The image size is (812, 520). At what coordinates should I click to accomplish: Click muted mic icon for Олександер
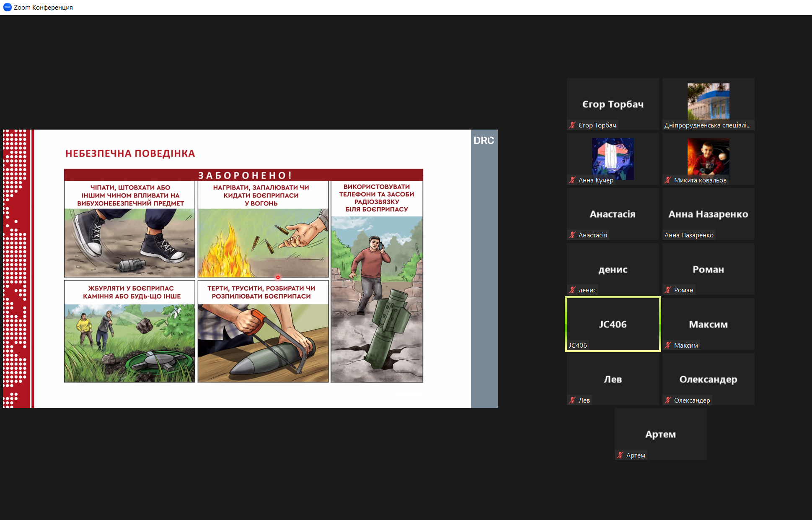coord(668,400)
